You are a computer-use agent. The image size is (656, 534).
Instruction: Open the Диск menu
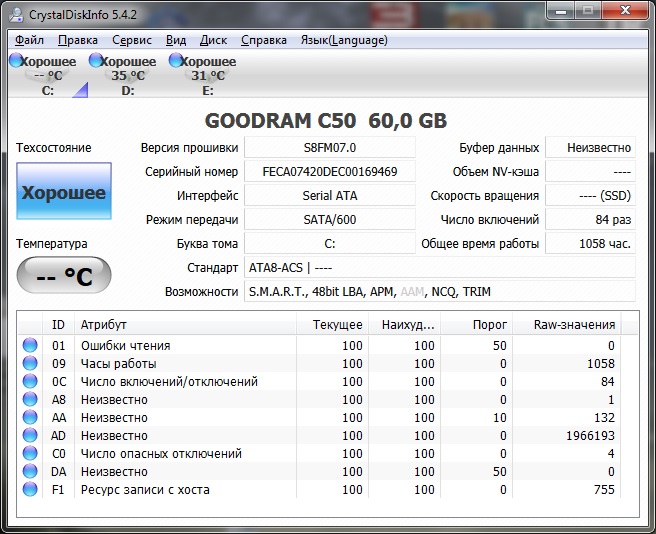coord(213,40)
